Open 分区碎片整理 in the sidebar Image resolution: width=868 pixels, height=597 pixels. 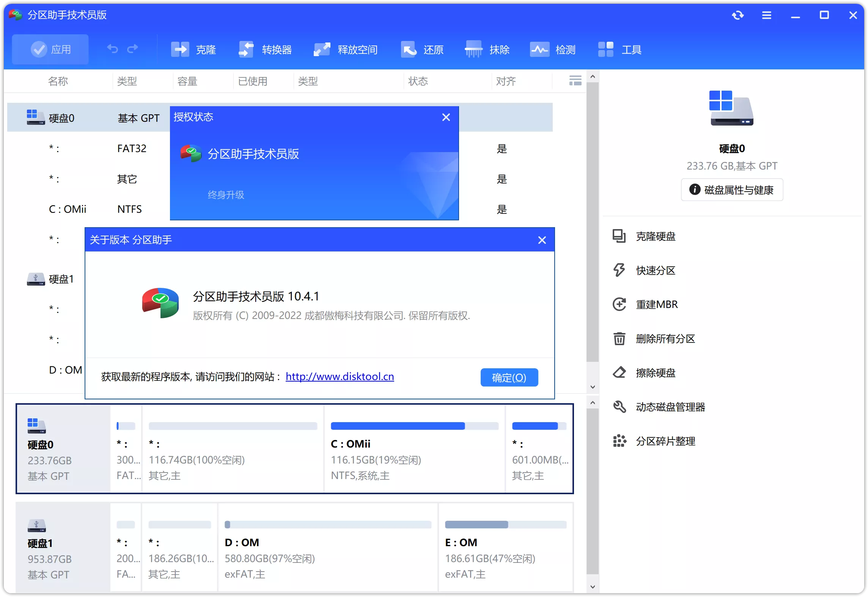665,441
